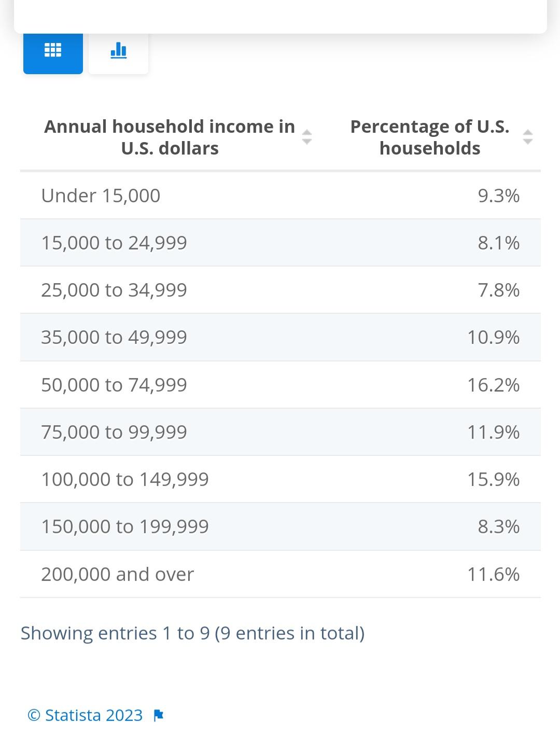Switch to table view icon
Viewport: 560px width, 739px height.
pyautogui.click(x=53, y=50)
